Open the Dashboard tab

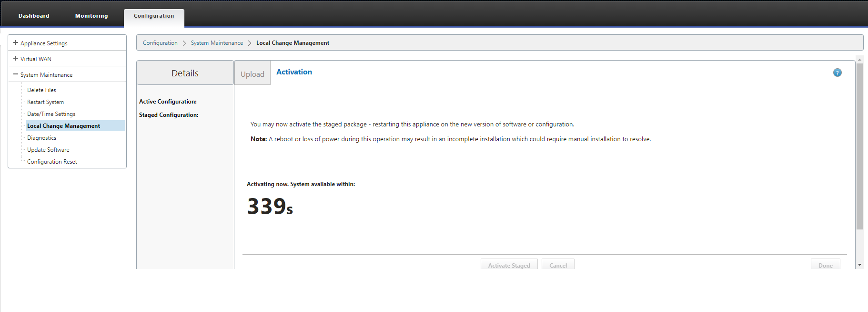[34, 16]
